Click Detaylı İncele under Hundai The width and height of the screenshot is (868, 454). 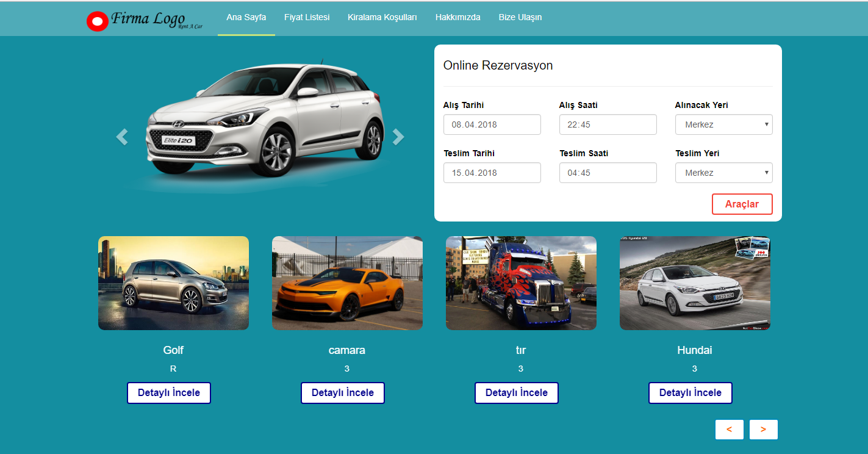tap(690, 393)
